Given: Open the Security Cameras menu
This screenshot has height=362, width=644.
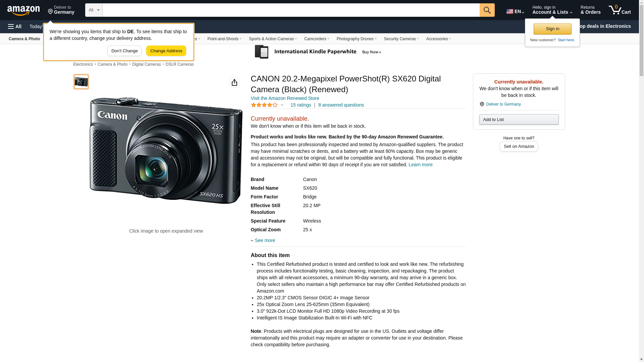Looking at the screenshot, I should point(401,39).
